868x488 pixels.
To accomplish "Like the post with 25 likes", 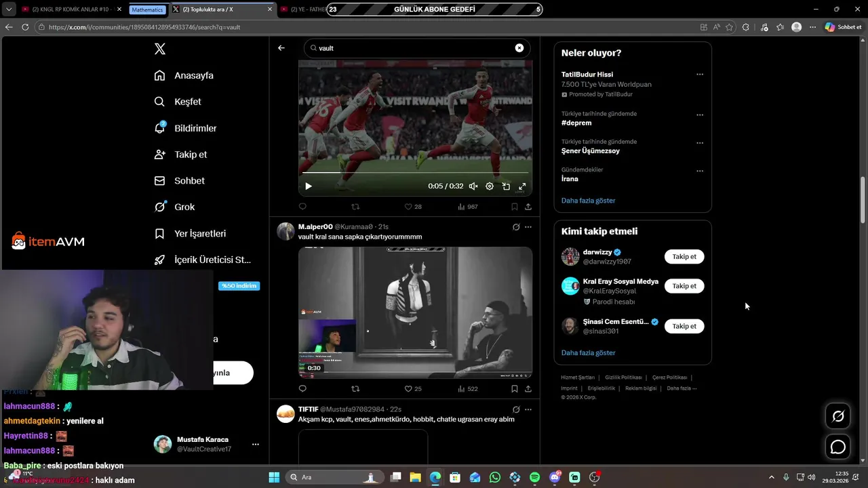I will coord(413,389).
